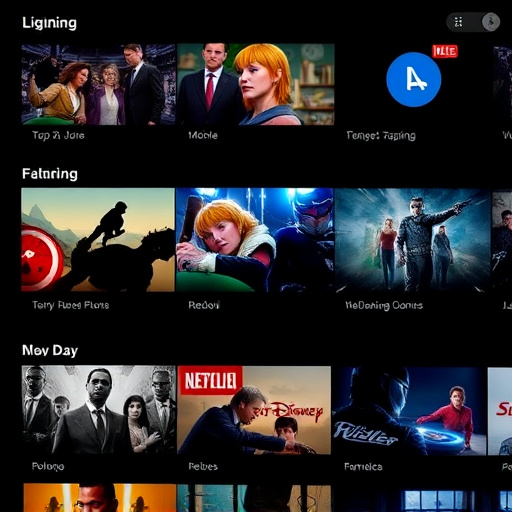Open the thumbnail with red Netflix-style badge

254,410
